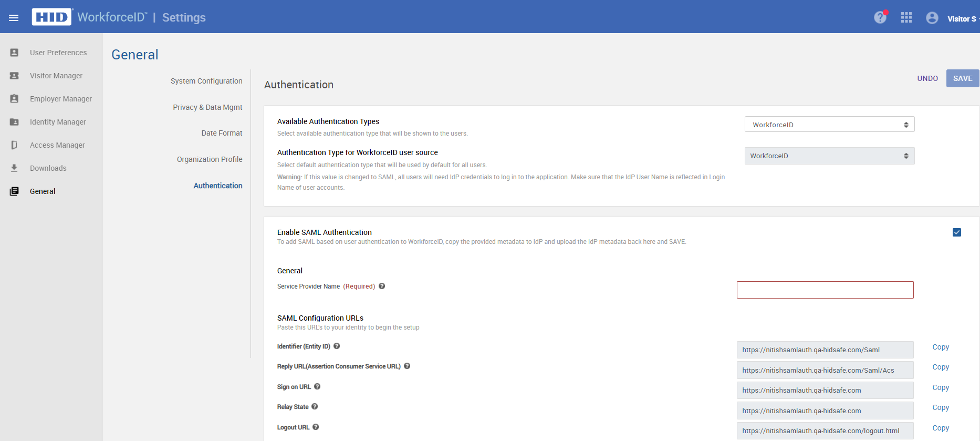Show help for Identifier (Entity ID)

click(337, 346)
